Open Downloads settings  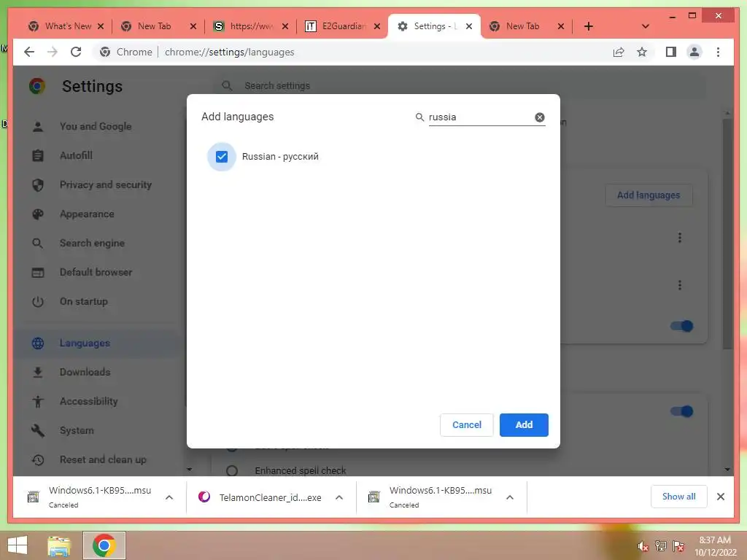pyautogui.click(x=85, y=372)
